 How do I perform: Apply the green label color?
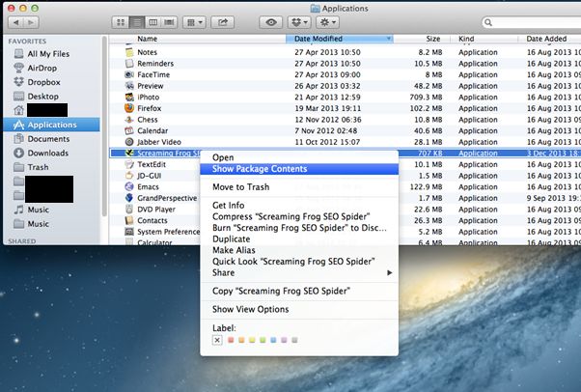263,340
